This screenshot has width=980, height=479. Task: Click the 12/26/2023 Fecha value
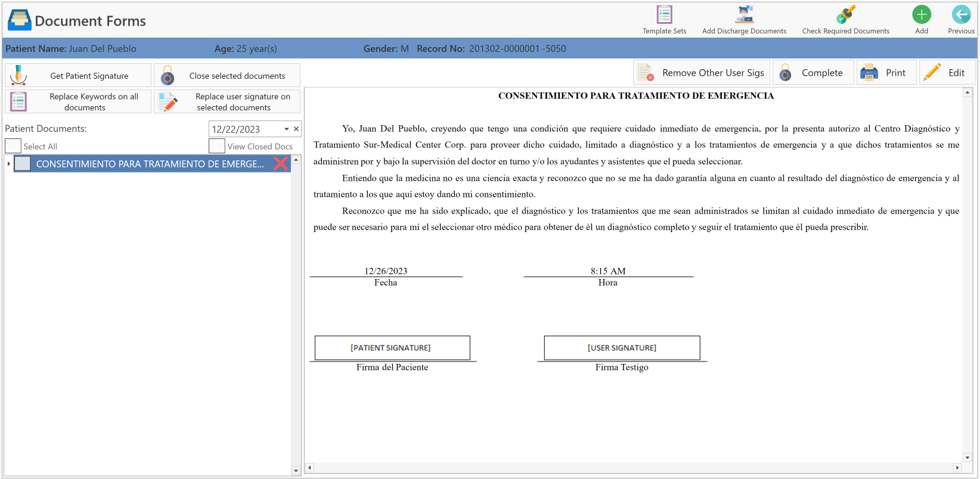pyautogui.click(x=386, y=271)
